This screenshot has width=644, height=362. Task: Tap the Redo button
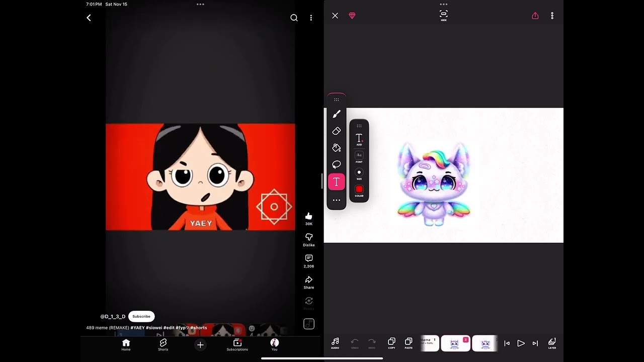372,343
